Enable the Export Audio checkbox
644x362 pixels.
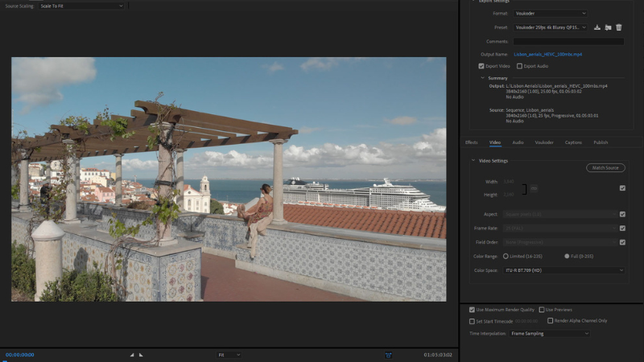click(x=519, y=66)
